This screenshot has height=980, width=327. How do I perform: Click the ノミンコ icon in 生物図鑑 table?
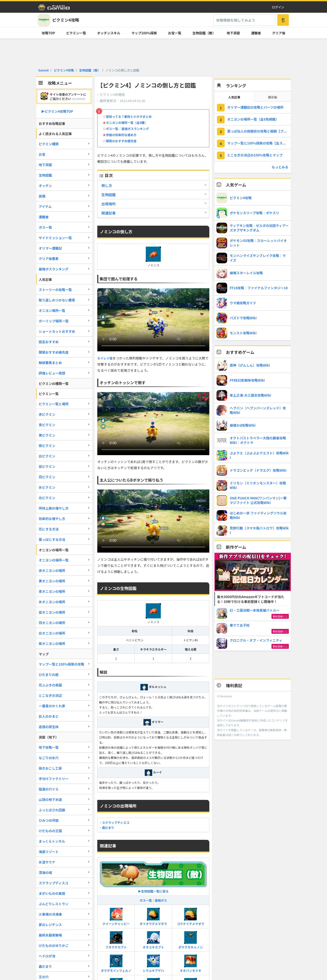pyautogui.click(x=153, y=611)
